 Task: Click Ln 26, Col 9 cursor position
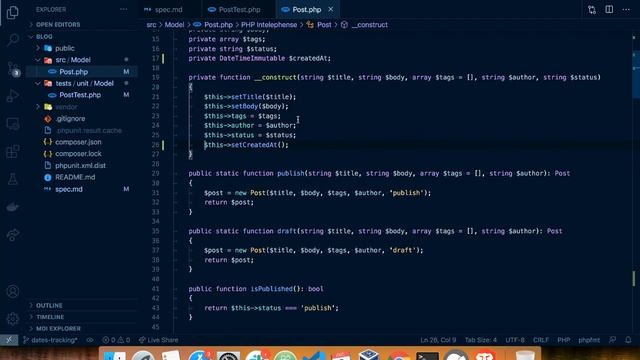coord(438,340)
